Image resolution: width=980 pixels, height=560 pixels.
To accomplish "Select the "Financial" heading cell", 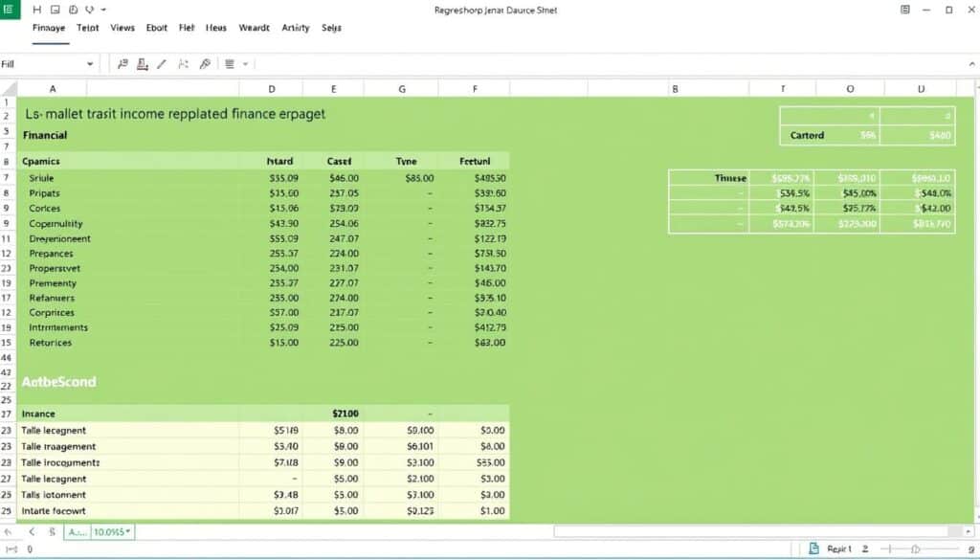I will pyautogui.click(x=45, y=136).
